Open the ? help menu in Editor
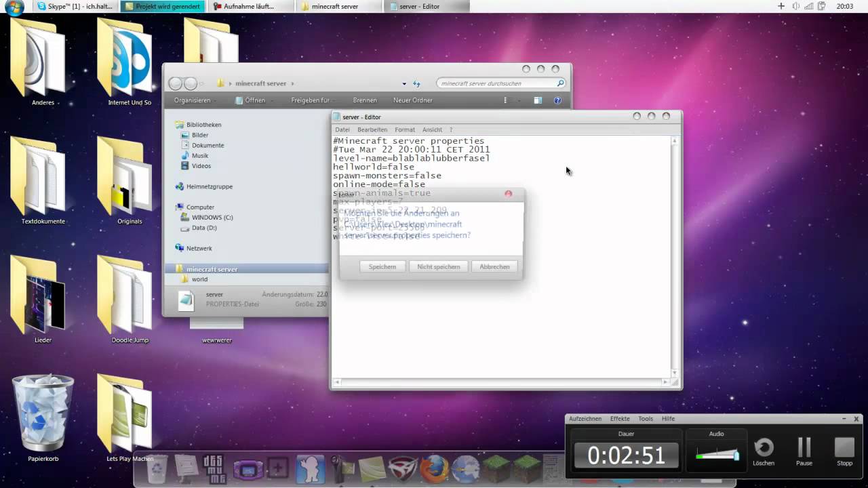 [450, 129]
